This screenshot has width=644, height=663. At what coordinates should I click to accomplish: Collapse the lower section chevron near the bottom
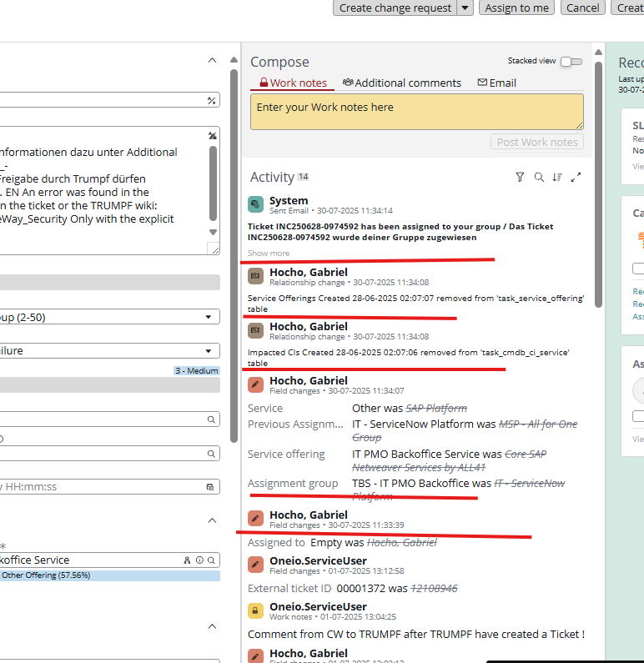[x=212, y=626]
